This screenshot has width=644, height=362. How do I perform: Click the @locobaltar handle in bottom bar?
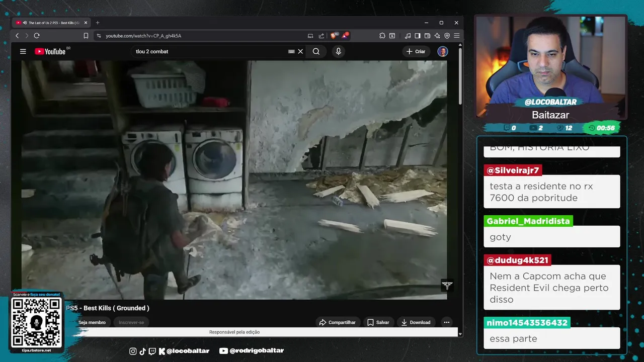pos(188,351)
